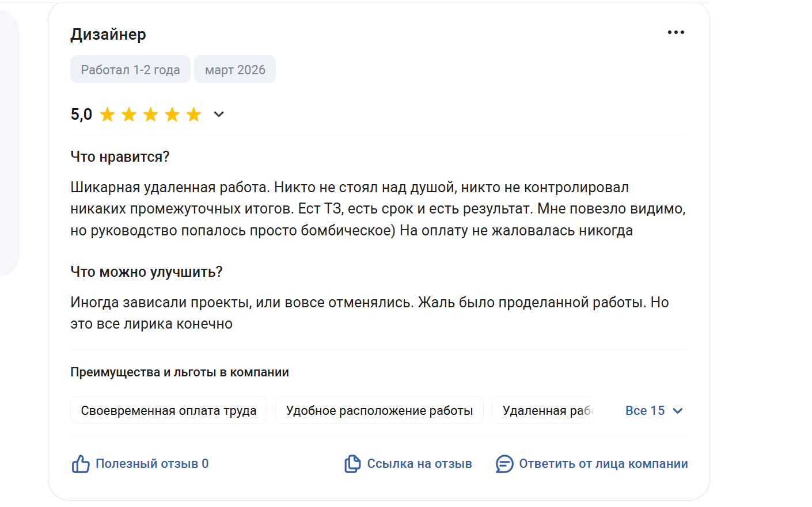
Task: Mark review with "Полезный отзыв 0"
Action: (x=152, y=464)
